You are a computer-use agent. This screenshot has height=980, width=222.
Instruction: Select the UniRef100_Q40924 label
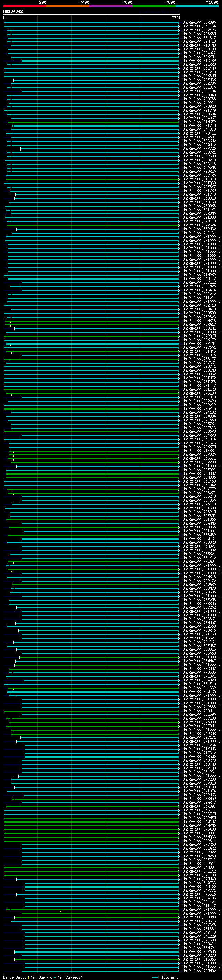point(199,103)
